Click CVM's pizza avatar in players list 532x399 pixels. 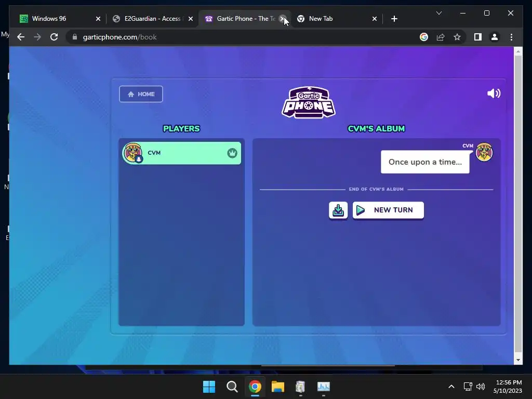click(133, 153)
